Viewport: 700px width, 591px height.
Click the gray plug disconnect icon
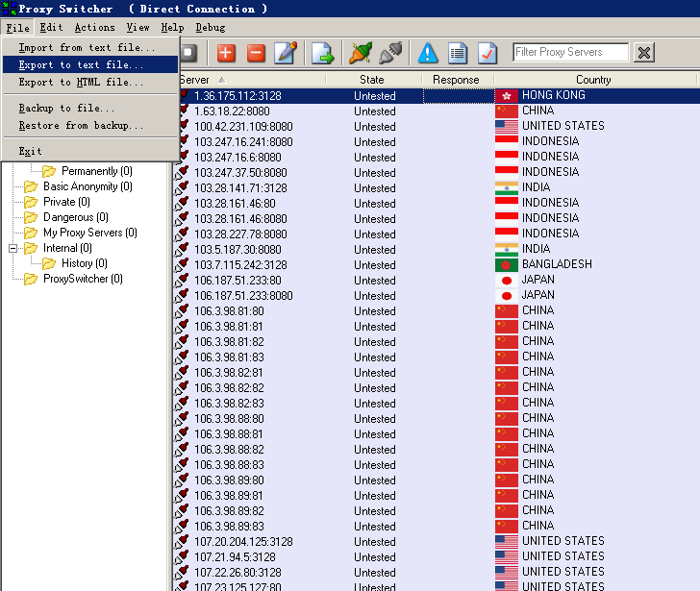390,53
